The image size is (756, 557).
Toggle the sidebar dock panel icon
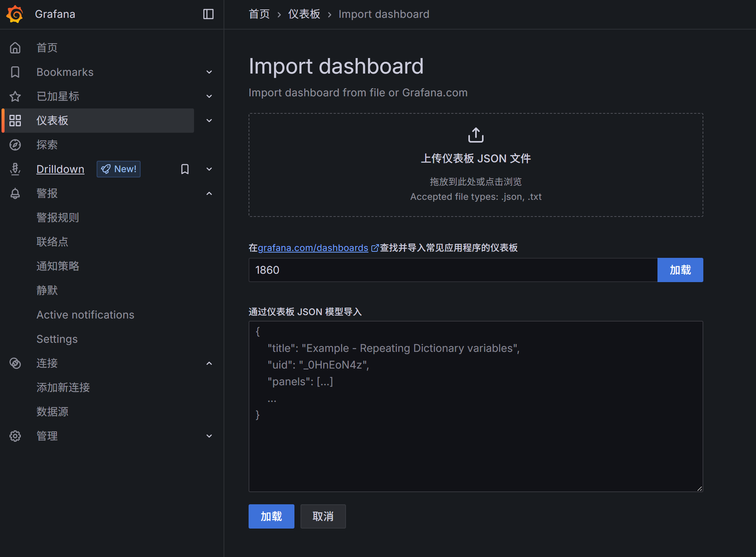(x=208, y=14)
